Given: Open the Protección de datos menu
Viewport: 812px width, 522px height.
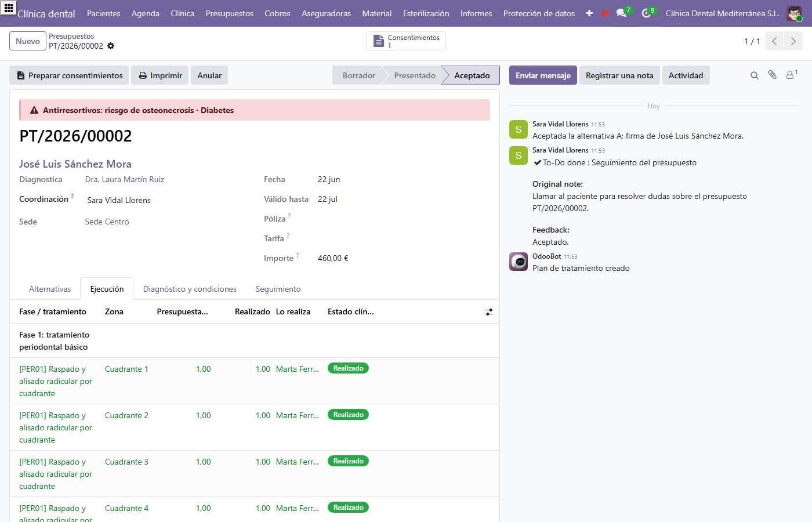Looking at the screenshot, I should [539, 13].
